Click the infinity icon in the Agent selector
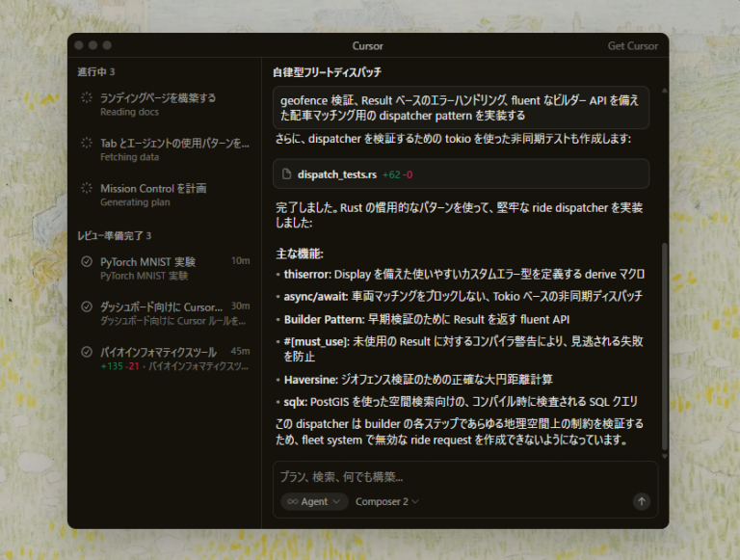This screenshot has width=740, height=560. point(293,501)
